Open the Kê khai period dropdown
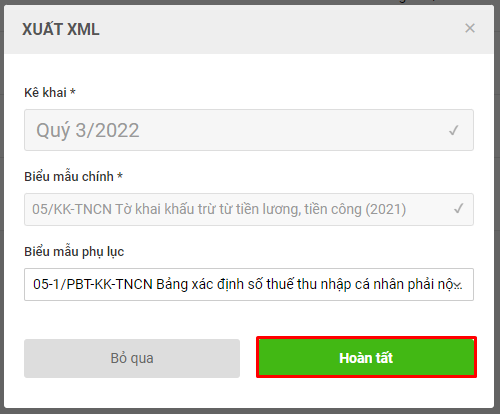Screen dimensions: 500x414 click(x=249, y=130)
